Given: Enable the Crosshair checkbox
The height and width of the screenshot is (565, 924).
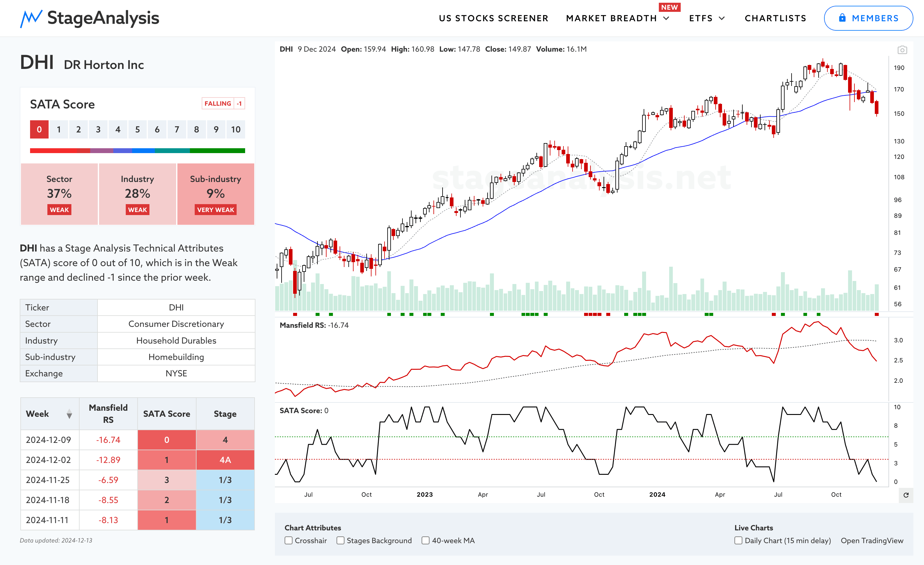Looking at the screenshot, I should (288, 540).
